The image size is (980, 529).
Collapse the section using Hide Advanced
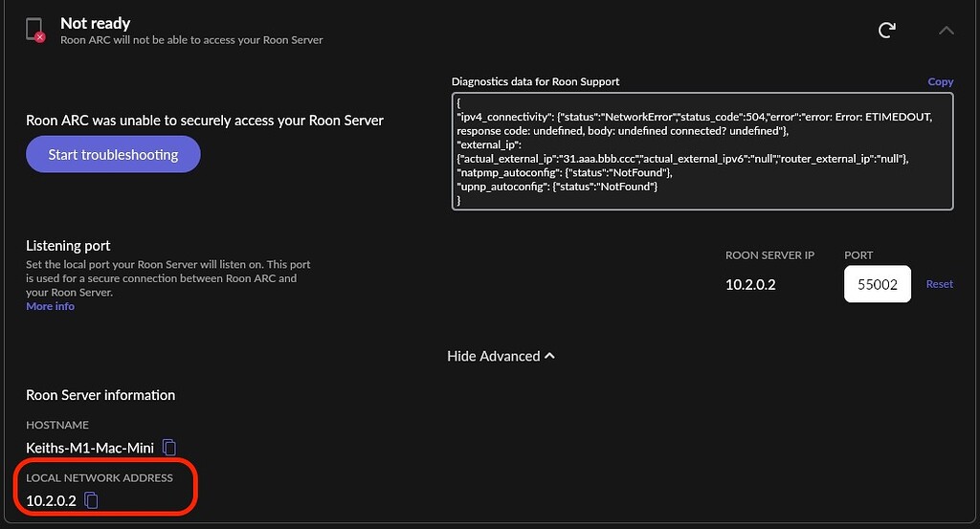coord(501,356)
